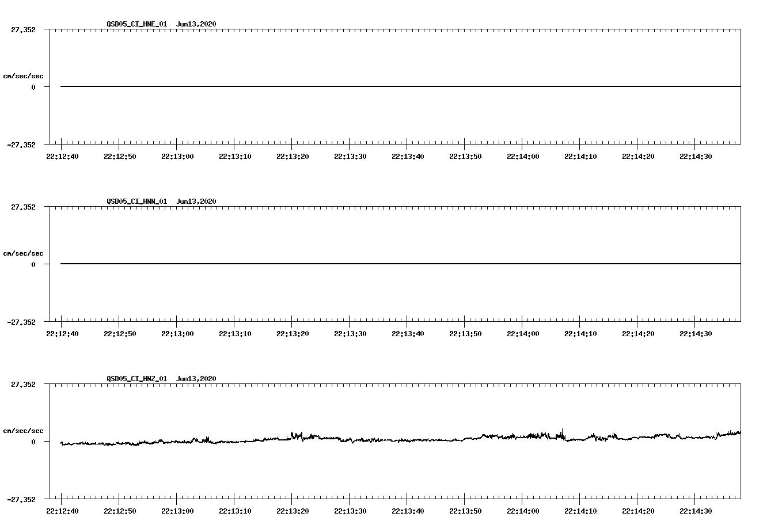The height and width of the screenshot is (532, 782).
Task: Click the flat HNN trace line
Action: pyautogui.click(x=401, y=264)
